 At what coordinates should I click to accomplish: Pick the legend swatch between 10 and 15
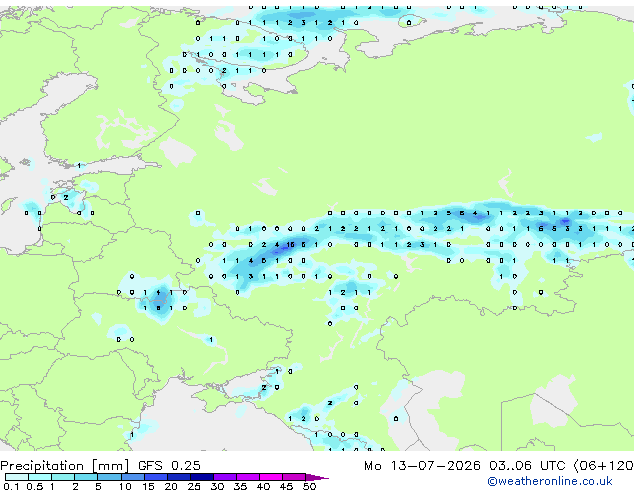point(133,477)
